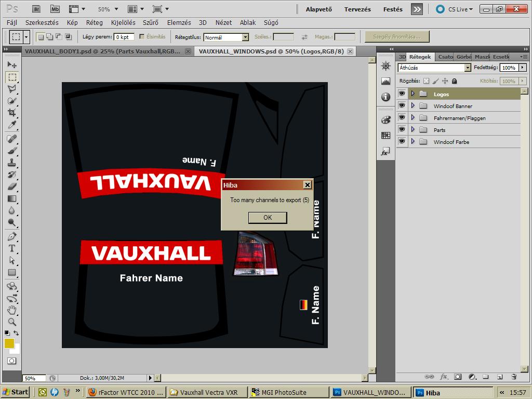Open the Swatches panel icon
Screen dimensions: 532x399
(386, 136)
